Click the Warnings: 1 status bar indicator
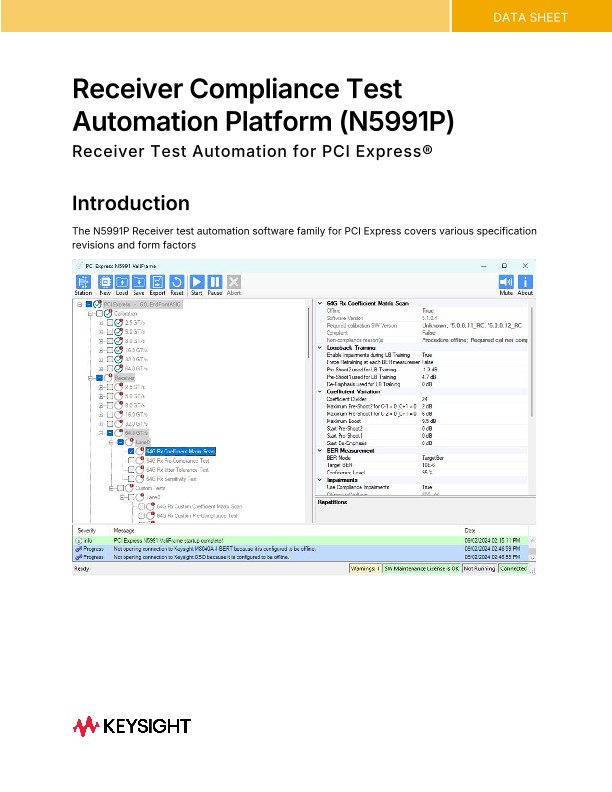Viewport: 612px width, 792px height. pyautogui.click(x=365, y=569)
